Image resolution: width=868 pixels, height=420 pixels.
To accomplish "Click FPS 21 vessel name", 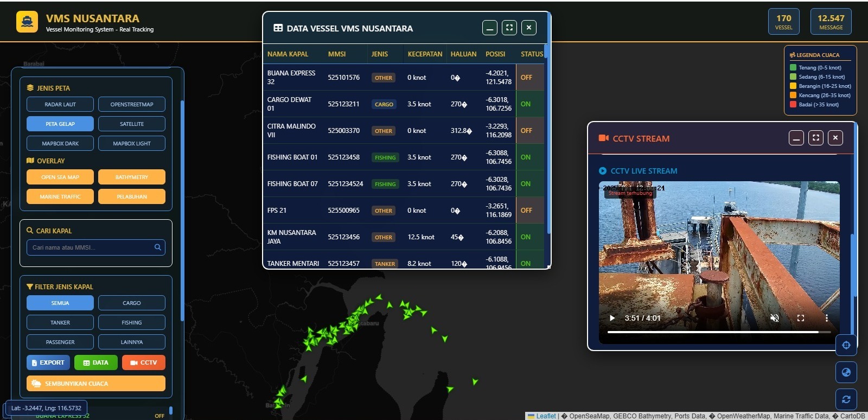I will [x=277, y=211].
